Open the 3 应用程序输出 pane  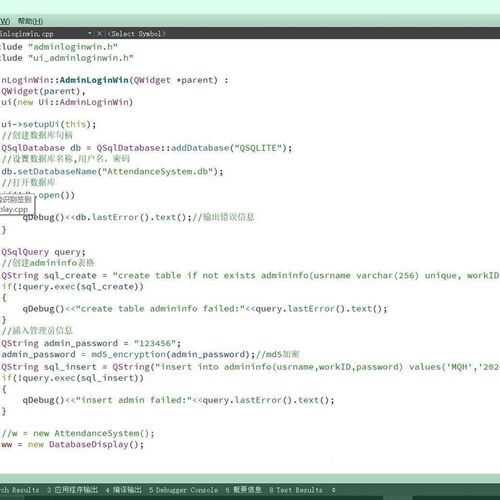(72, 490)
